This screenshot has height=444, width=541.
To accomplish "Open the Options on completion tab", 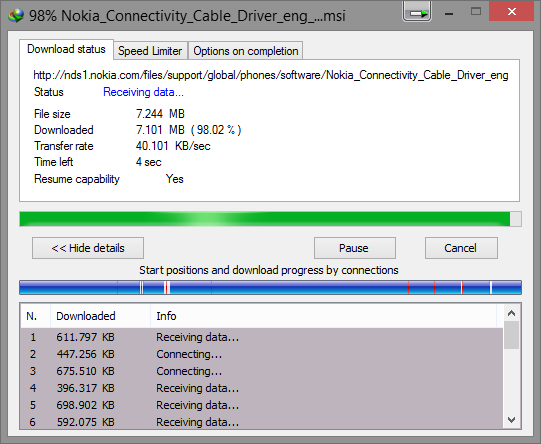I will coord(246,51).
